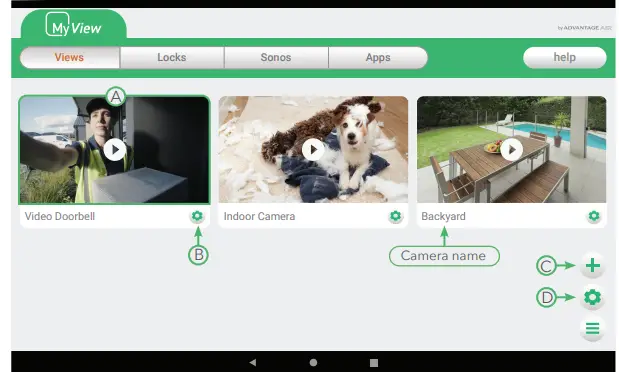Select the Indoor Camera name label
This screenshot has height=372, width=619.
[x=259, y=216]
